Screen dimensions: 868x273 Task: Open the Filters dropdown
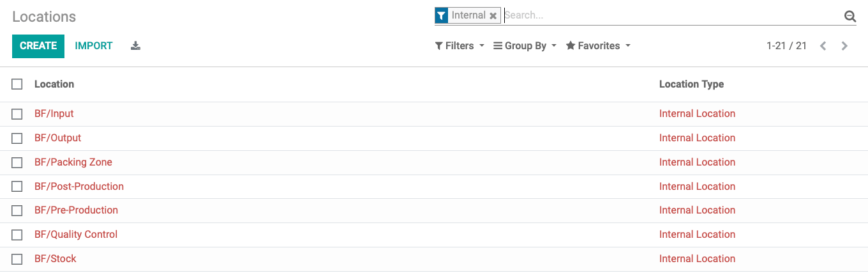[x=460, y=46]
